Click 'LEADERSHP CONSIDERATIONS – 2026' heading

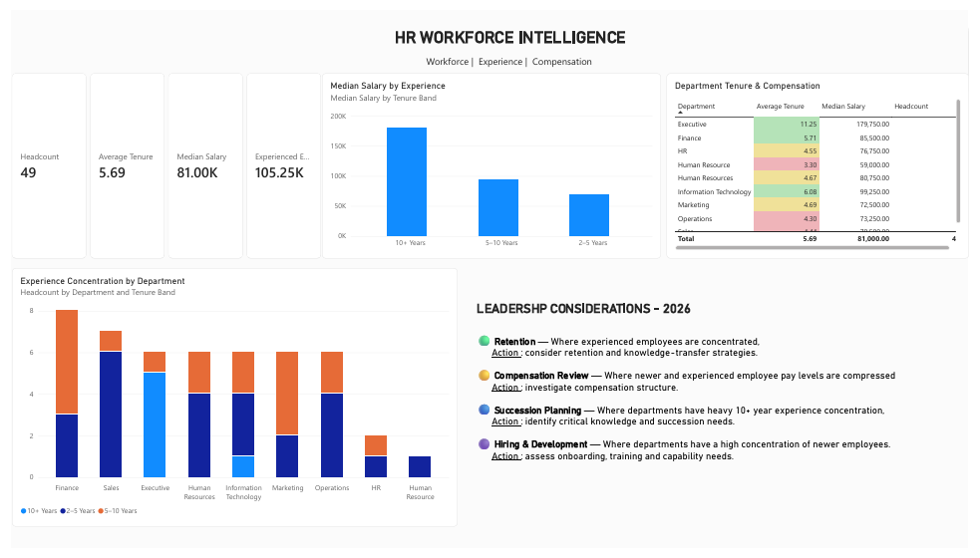(583, 309)
